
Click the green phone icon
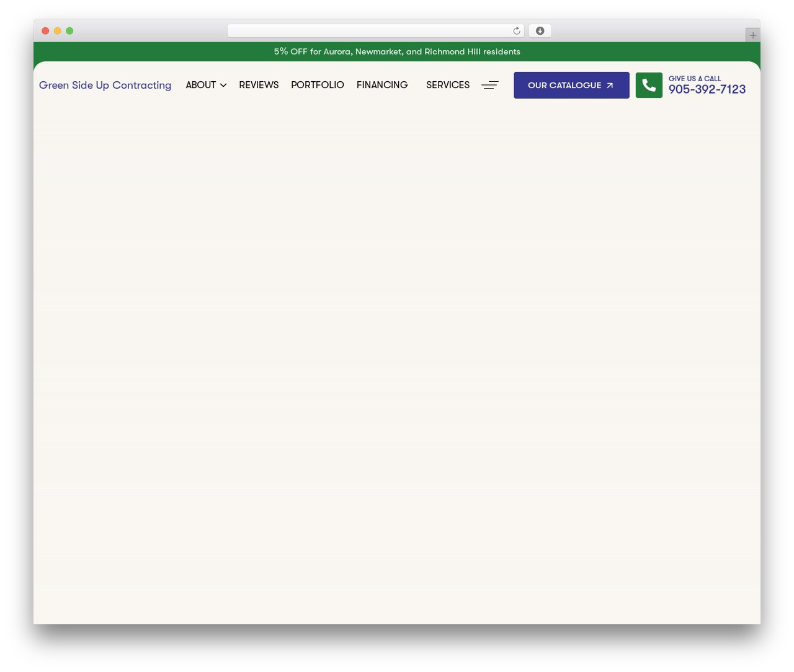[x=649, y=85]
